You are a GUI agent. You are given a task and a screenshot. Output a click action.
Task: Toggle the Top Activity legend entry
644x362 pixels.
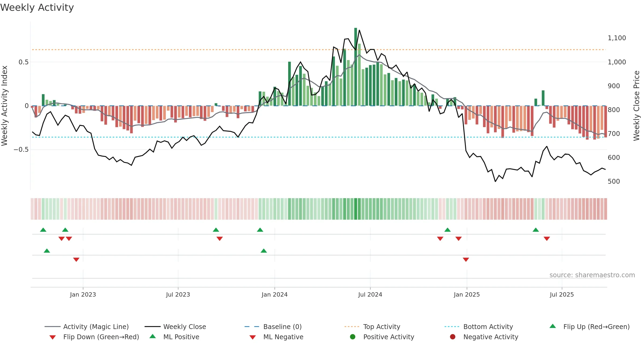pos(372,327)
